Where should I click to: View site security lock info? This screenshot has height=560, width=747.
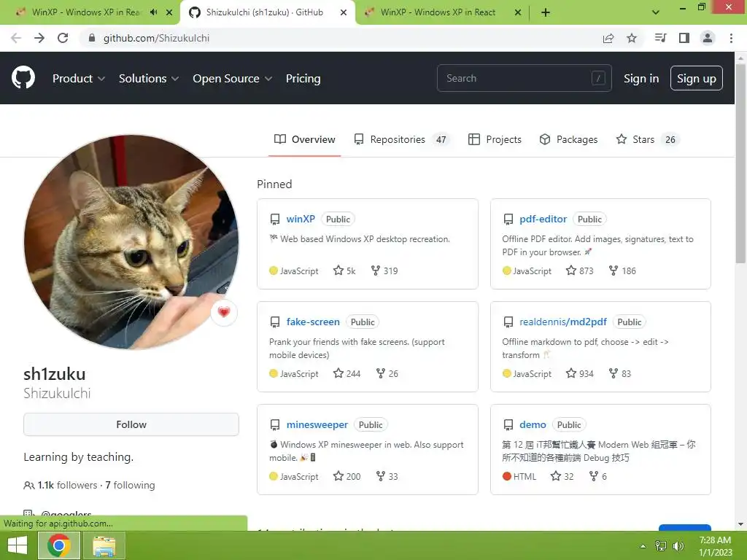tap(92, 38)
